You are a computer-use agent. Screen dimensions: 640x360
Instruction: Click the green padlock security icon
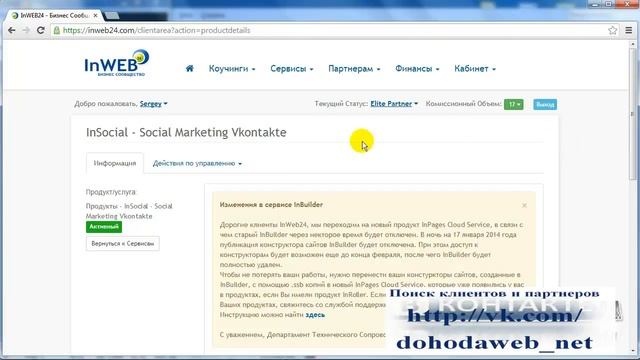(57, 30)
